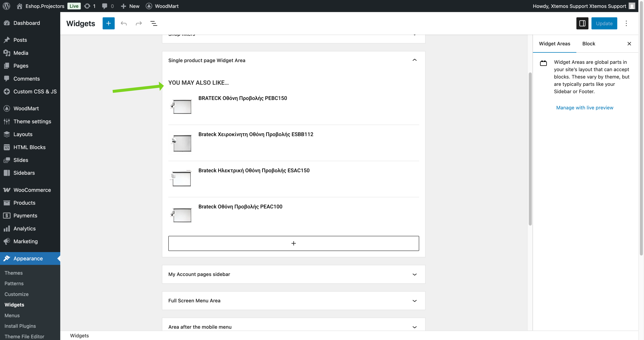
Task: Go to Posts in admin menu
Action: point(20,40)
